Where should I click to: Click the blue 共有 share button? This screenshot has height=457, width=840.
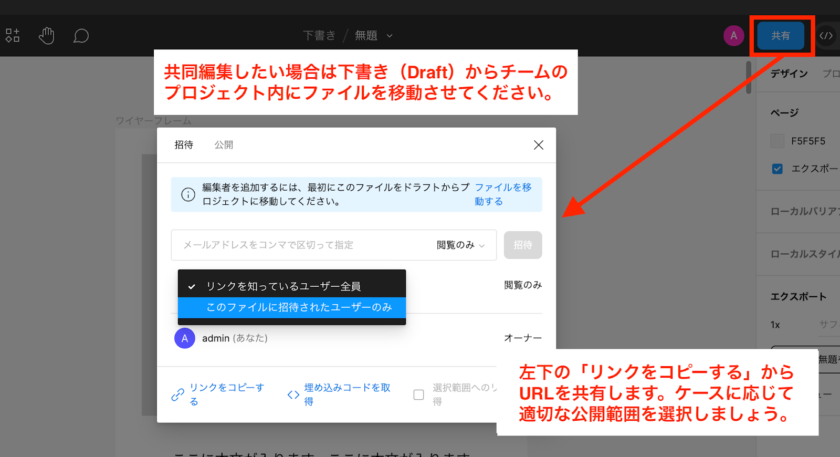780,36
